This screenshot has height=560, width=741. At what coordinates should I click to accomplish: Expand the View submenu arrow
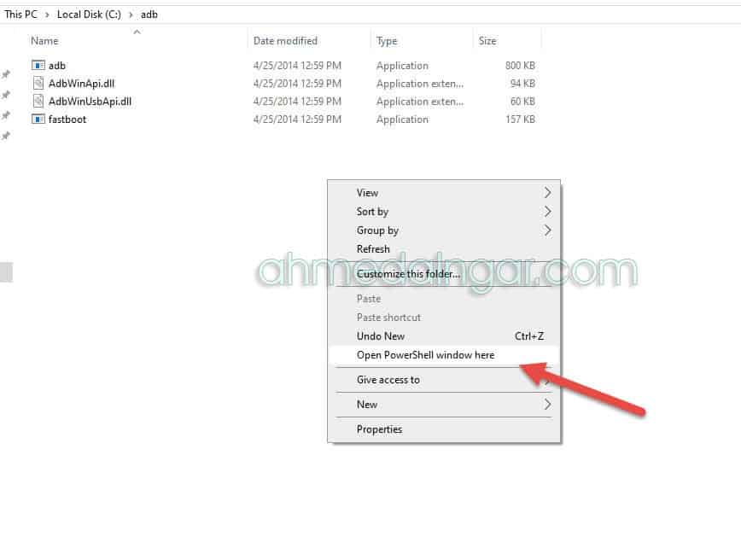[x=548, y=193]
